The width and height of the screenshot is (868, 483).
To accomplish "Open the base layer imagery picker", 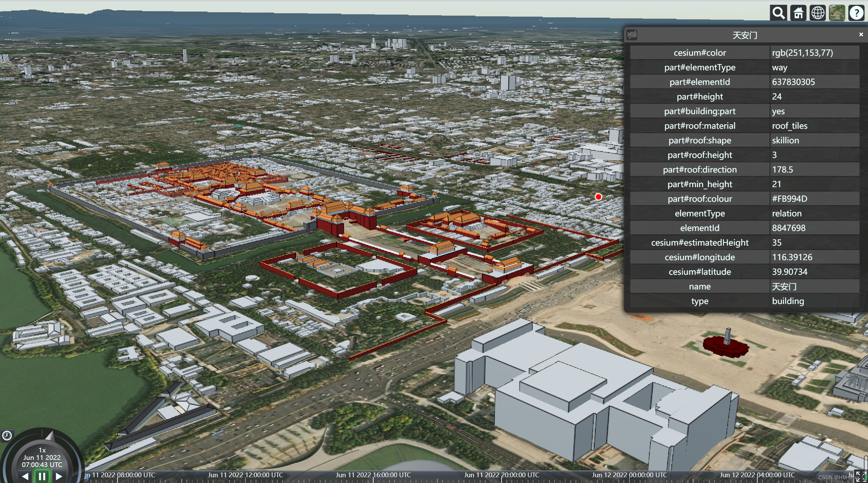I will tap(837, 13).
